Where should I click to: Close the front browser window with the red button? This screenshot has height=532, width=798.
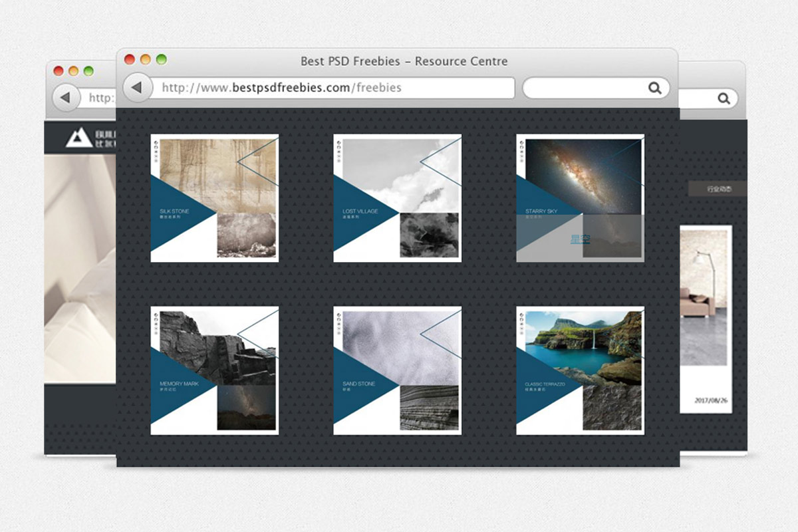coord(130,60)
